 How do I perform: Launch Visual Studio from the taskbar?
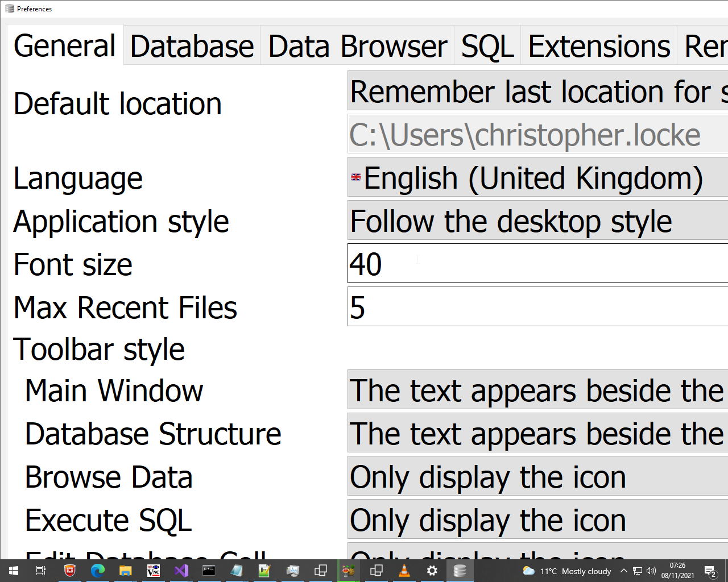(181, 571)
